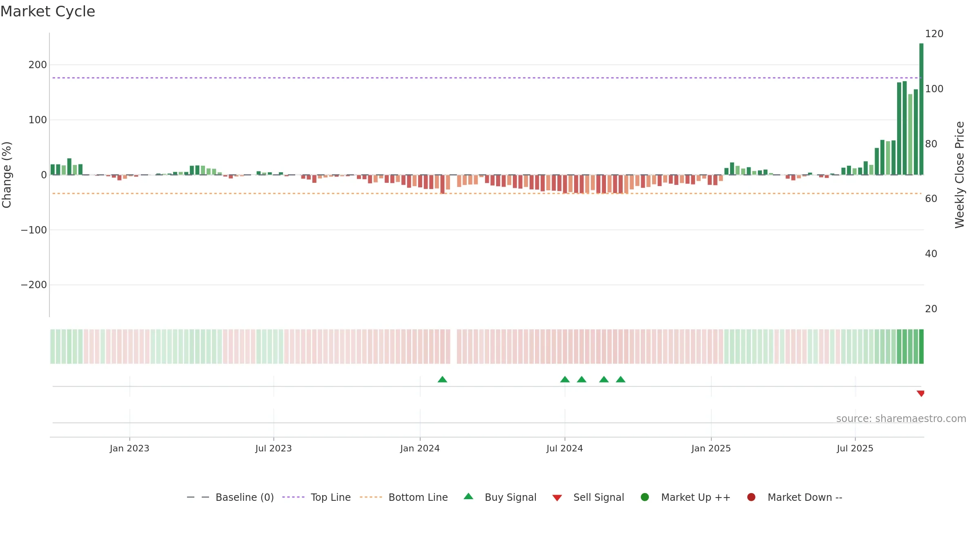Select the buy signal marker after Jan 2024
980x551 pixels.
(442, 380)
